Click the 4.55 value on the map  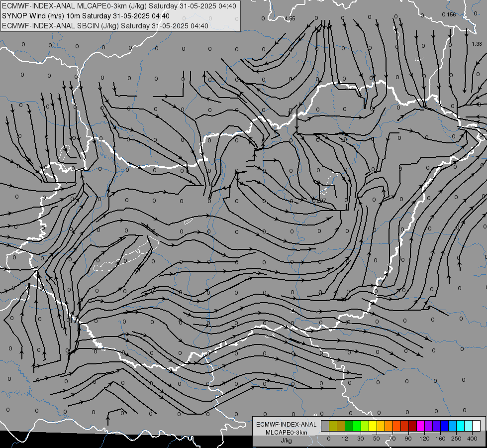pyautogui.click(x=290, y=18)
